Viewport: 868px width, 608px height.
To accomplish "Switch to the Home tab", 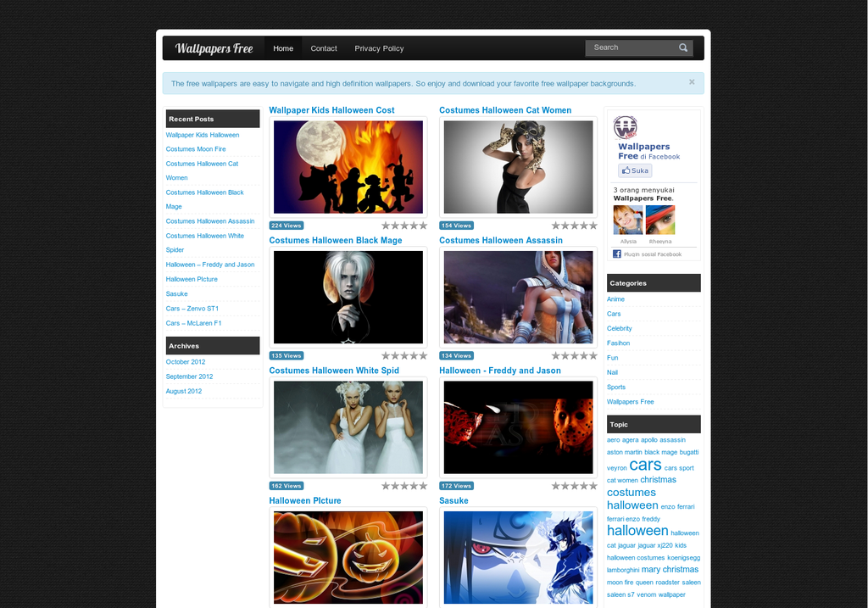I will point(282,47).
